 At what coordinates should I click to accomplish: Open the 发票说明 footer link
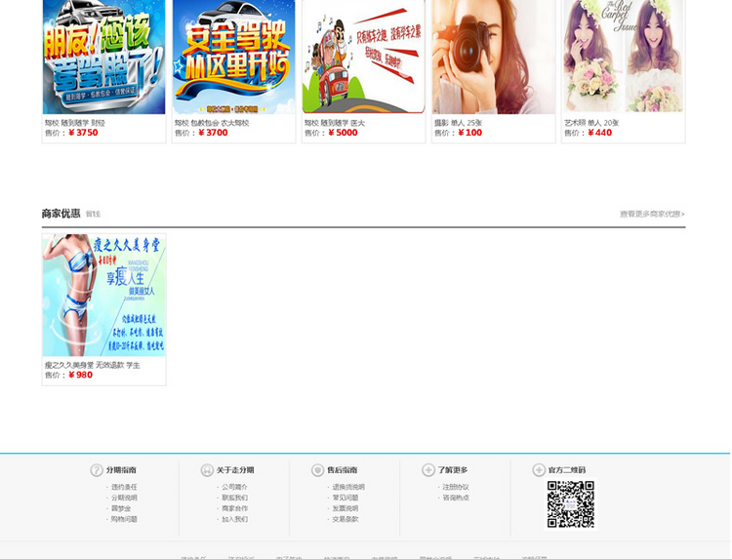point(346,508)
